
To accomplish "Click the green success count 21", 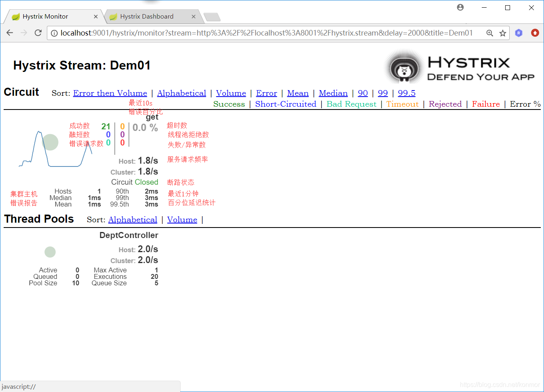I will click(106, 126).
